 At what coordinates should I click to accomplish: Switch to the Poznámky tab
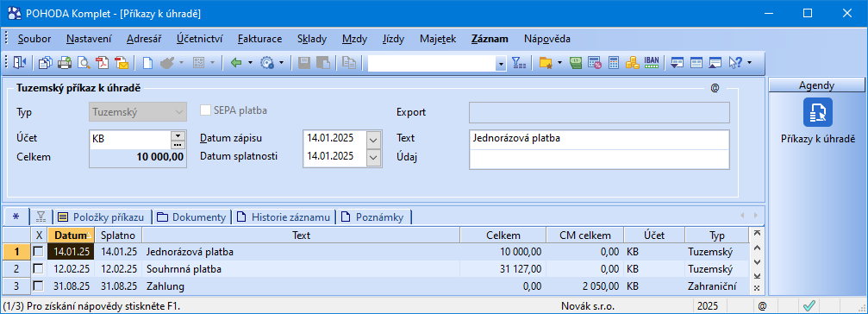click(x=373, y=217)
